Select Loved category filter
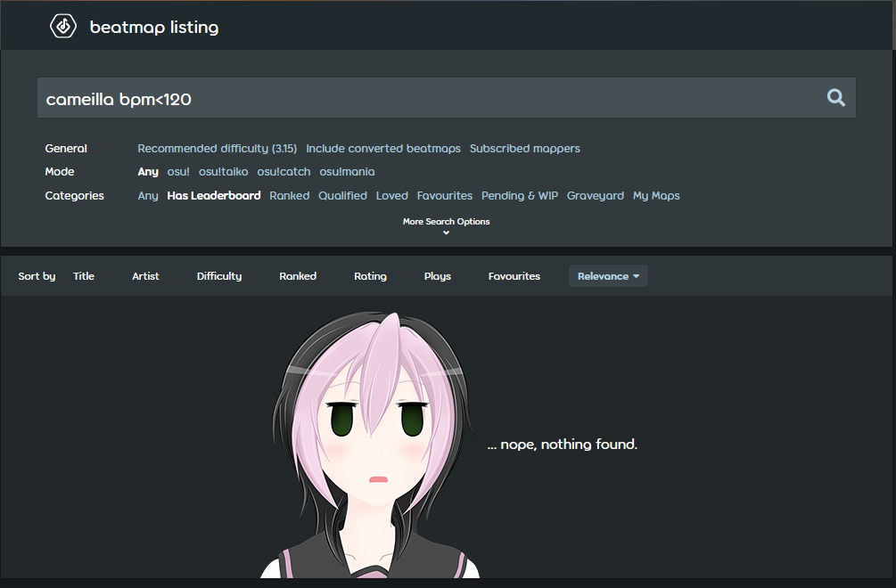Image resolution: width=896 pixels, height=588 pixels. (392, 196)
